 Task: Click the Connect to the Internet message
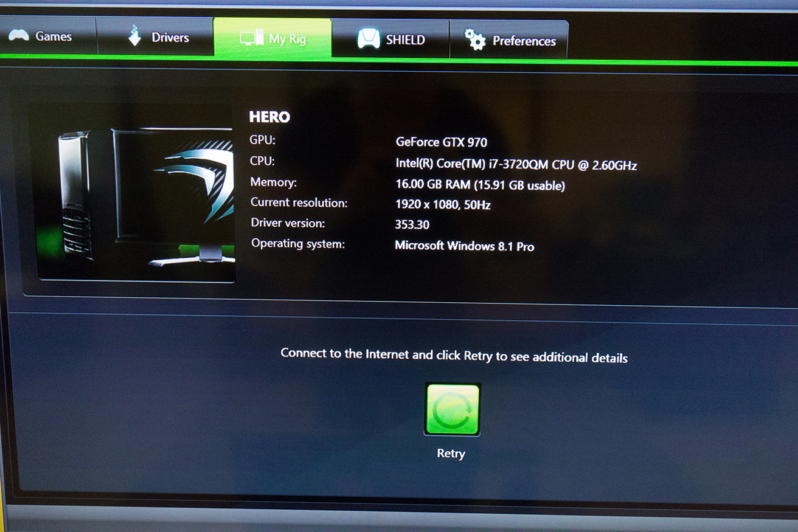tap(454, 356)
